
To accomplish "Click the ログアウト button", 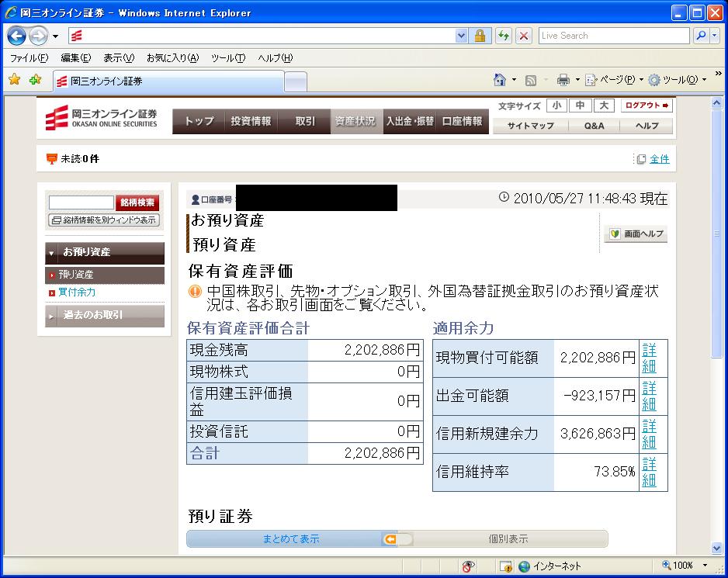I will (647, 106).
